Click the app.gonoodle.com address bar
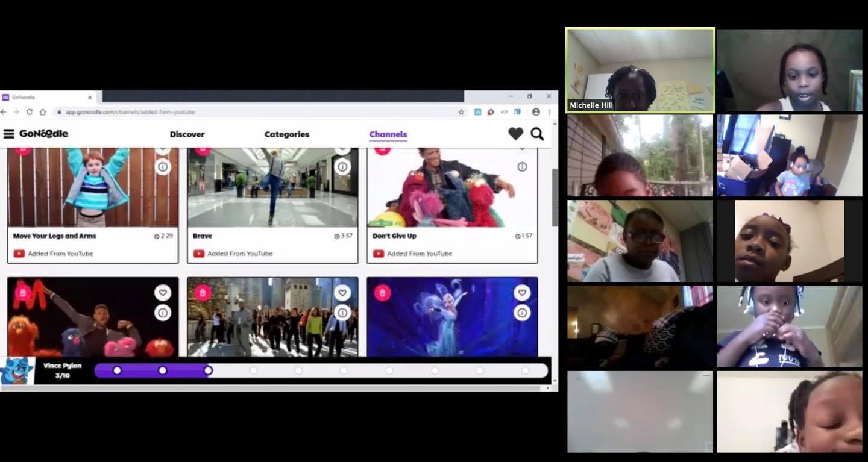The height and width of the screenshot is (462, 868). click(x=259, y=112)
